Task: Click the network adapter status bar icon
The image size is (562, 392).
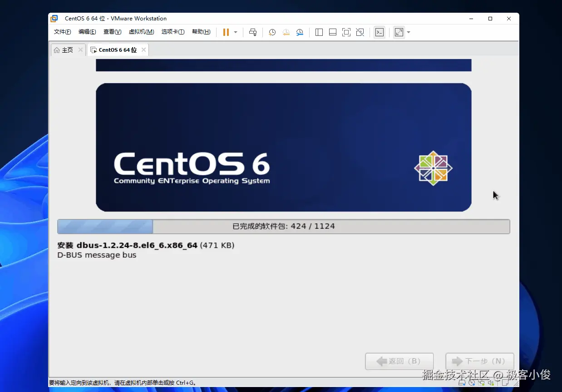Action: coord(481,383)
